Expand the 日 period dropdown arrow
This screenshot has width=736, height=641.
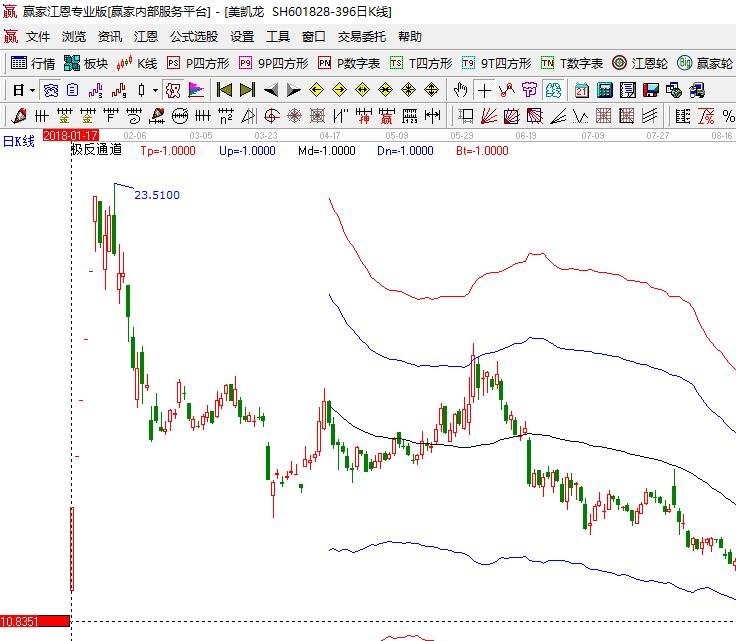(x=32, y=90)
